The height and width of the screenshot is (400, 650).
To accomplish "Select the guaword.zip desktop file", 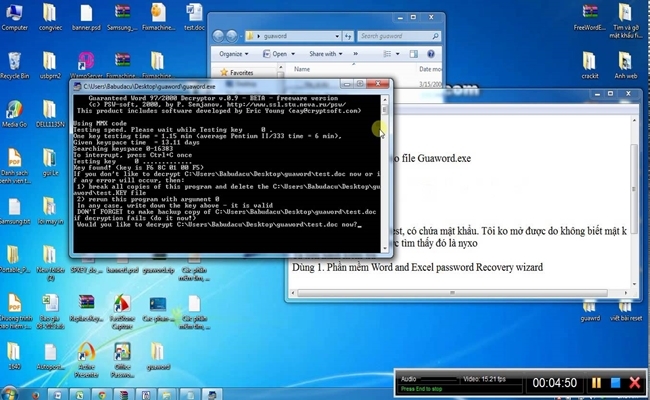I will coord(158,269).
